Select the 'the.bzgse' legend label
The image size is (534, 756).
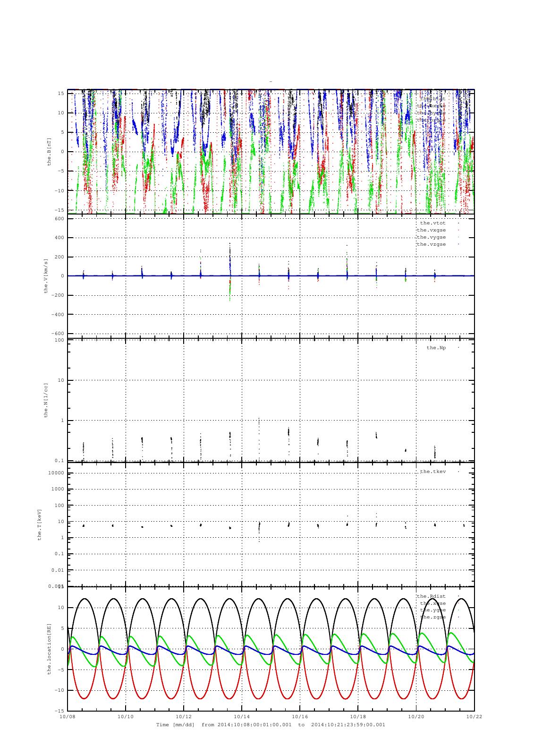click(431, 120)
